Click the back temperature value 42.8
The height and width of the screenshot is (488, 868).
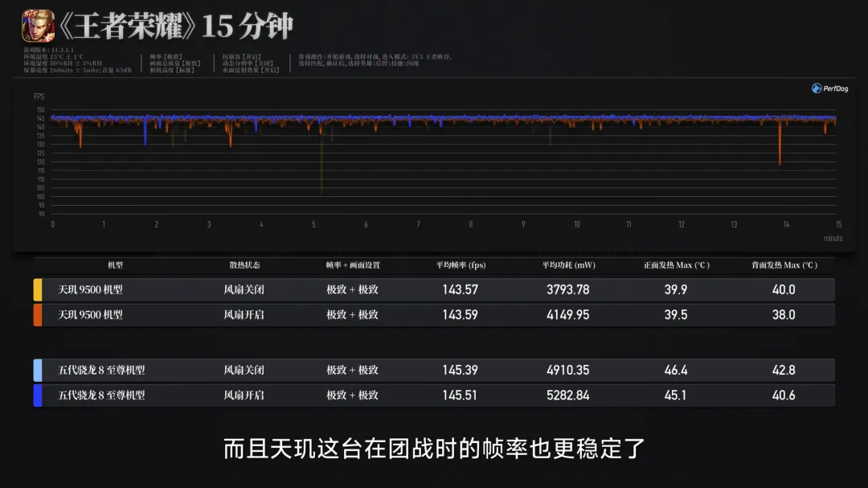pos(784,370)
